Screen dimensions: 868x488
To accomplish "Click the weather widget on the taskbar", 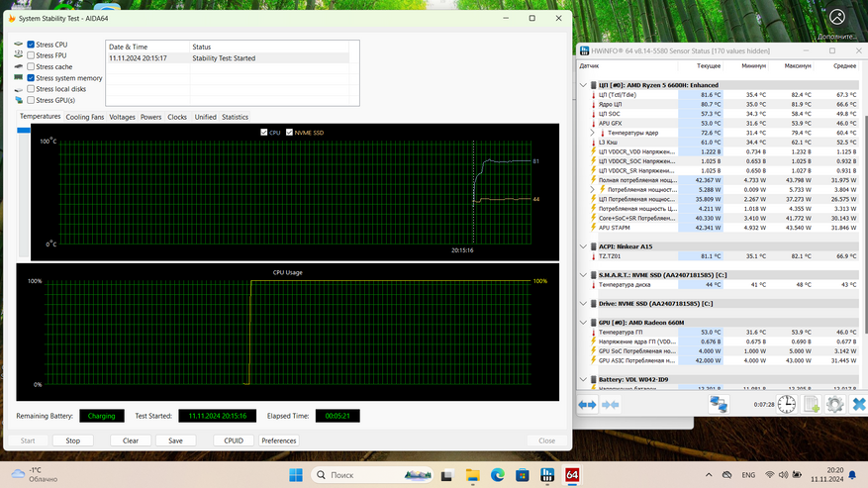I will tap(35, 474).
